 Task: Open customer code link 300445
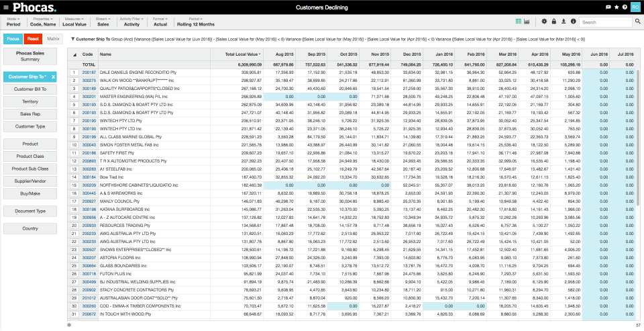89,193
